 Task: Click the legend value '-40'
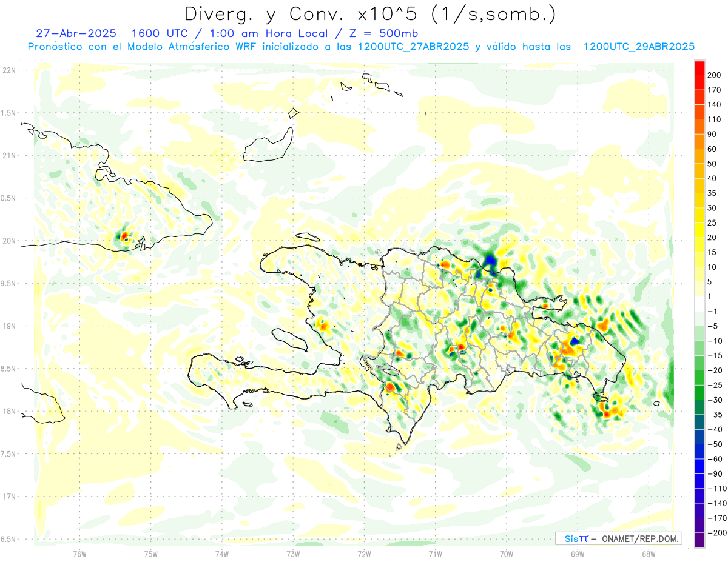click(715, 430)
